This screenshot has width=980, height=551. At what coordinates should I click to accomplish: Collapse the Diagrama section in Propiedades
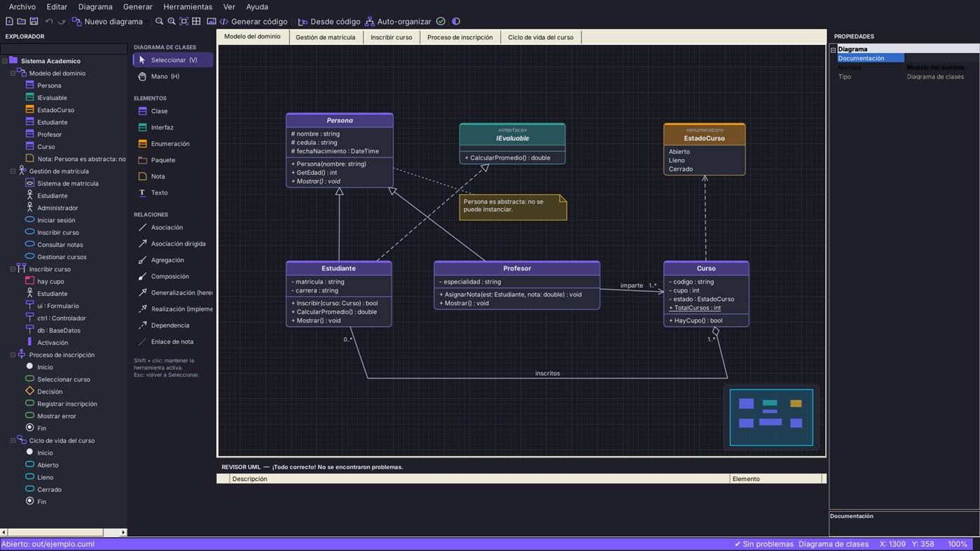point(834,50)
